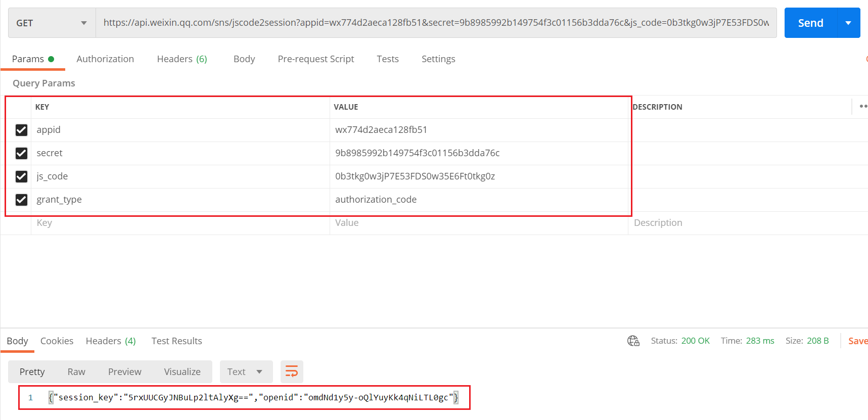This screenshot has height=420, width=868.
Task: Open the response Cookies tab
Action: tap(57, 341)
